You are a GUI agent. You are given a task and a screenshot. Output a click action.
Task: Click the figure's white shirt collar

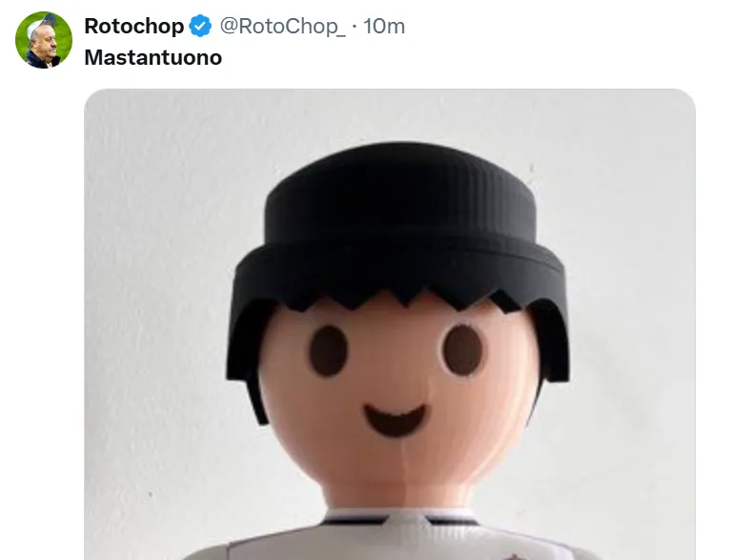[x=401, y=517]
